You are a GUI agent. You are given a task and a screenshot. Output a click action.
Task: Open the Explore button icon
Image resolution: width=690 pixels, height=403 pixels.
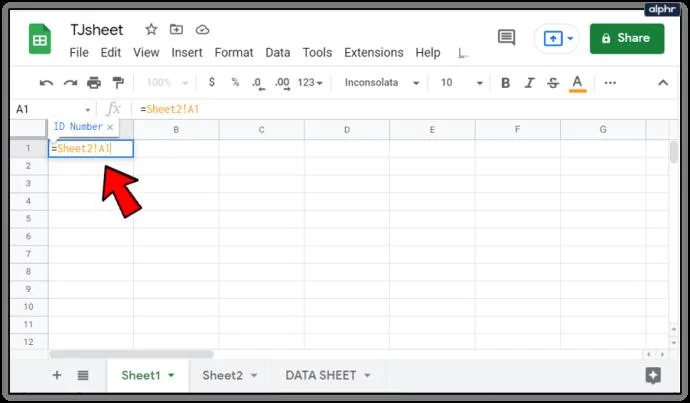653,375
